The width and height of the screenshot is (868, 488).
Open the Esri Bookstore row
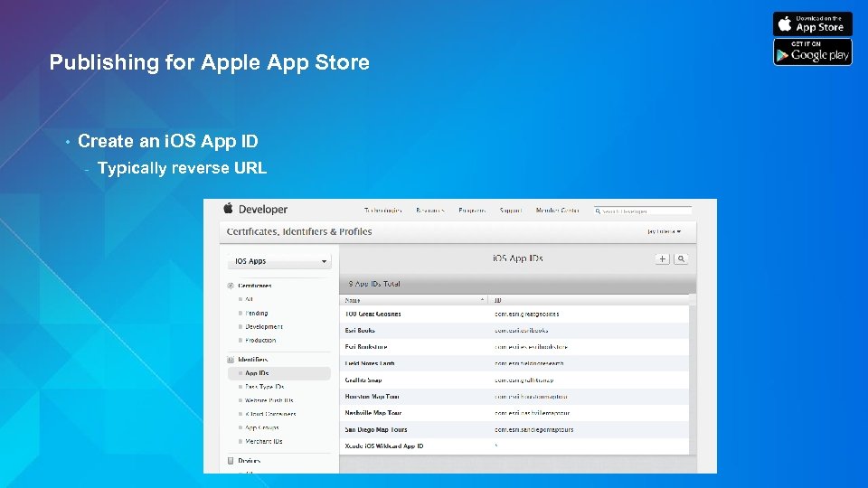[x=514, y=347]
